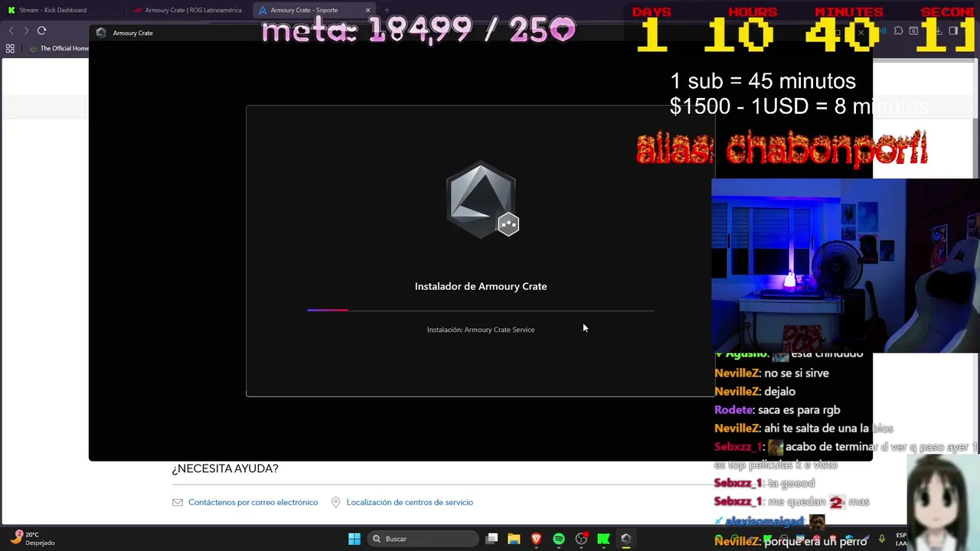Click the envelope icon beside Contáctenos

[x=178, y=503]
